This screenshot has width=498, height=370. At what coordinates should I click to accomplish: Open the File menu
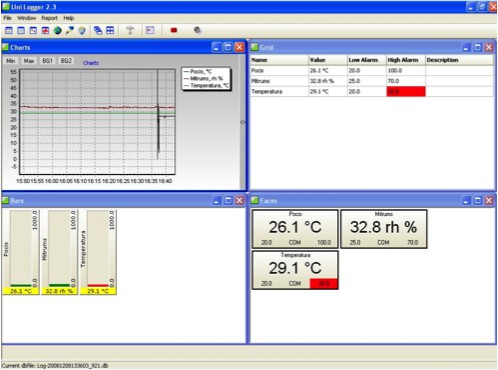[x=7, y=18]
